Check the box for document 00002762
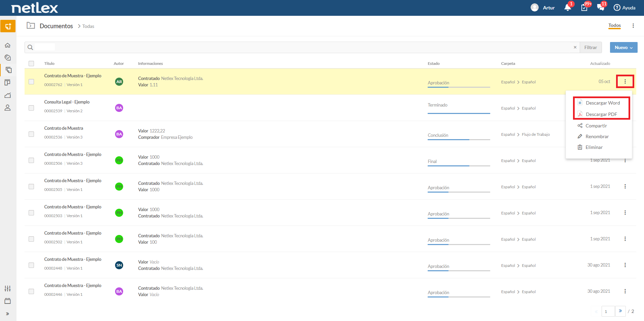The height and width of the screenshot is (321, 644). coord(31,82)
